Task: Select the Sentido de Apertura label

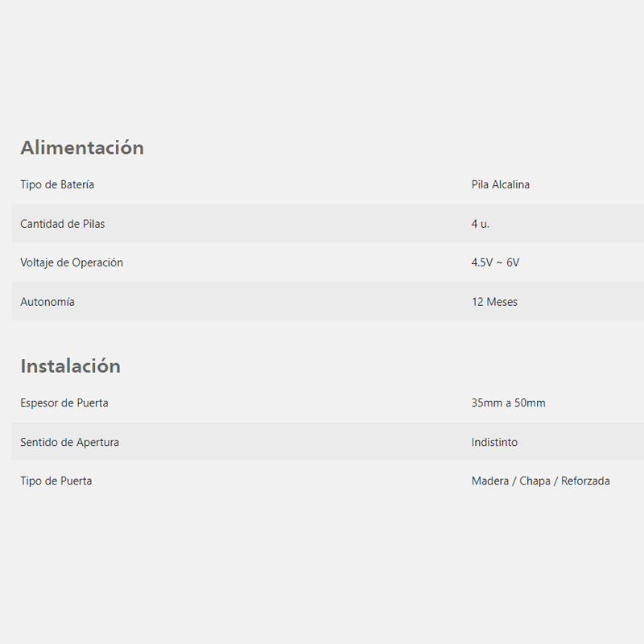Action: (69, 442)
